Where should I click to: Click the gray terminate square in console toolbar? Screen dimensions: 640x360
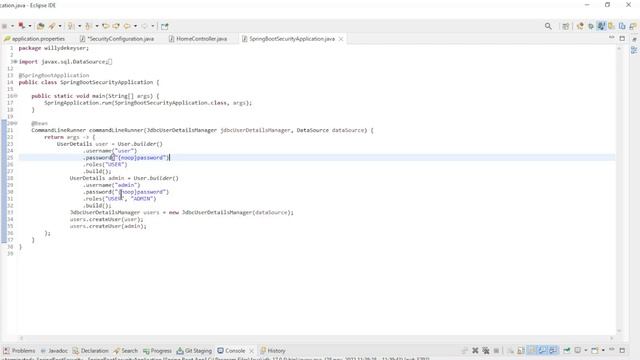coord(496,351)
